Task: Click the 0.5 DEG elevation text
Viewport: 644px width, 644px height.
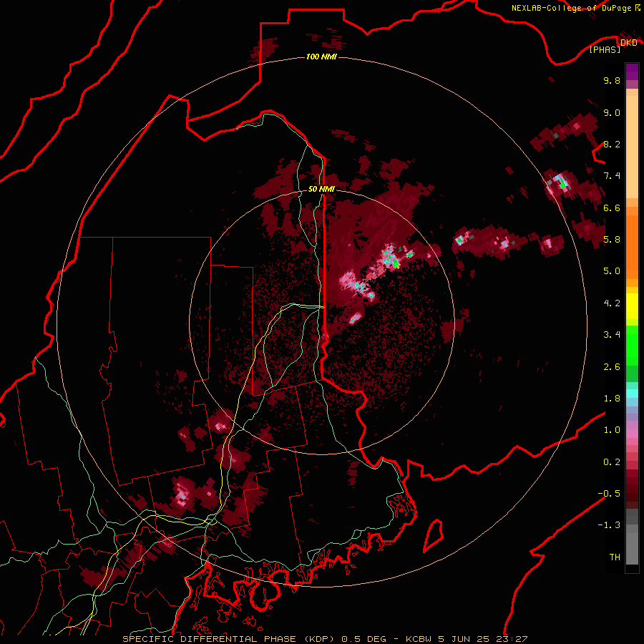Action: coord(364,639)
